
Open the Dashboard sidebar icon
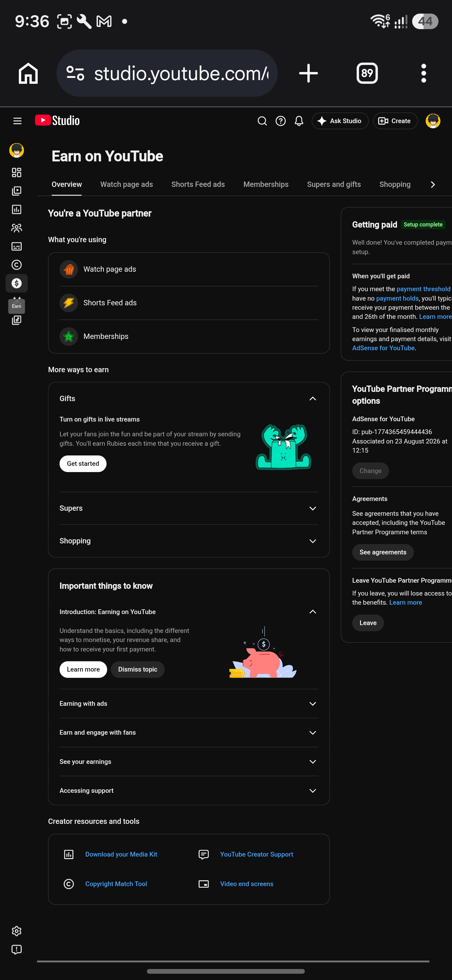pyautogui.click(x=16, y=172)
